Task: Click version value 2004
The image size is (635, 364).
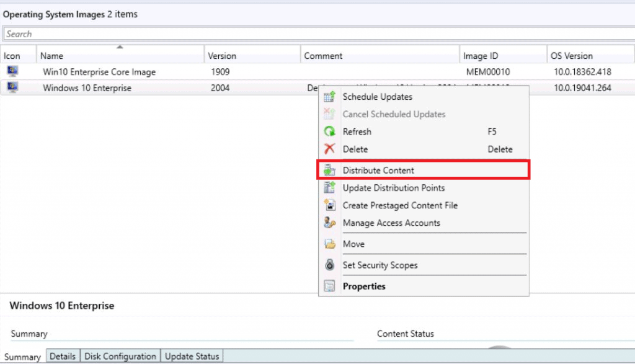Action: pyautogui.click(x=220, y=88)
